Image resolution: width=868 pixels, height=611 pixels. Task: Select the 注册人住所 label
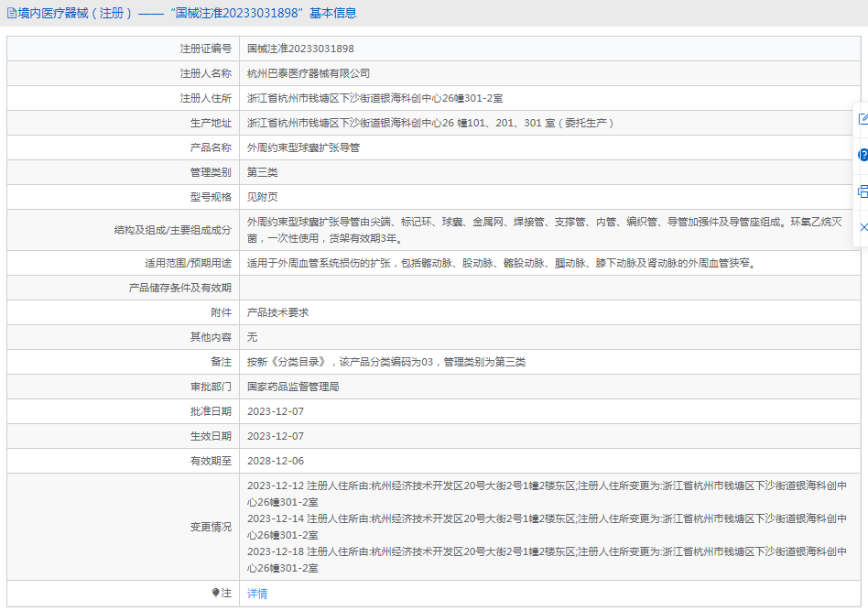(205, 99)
